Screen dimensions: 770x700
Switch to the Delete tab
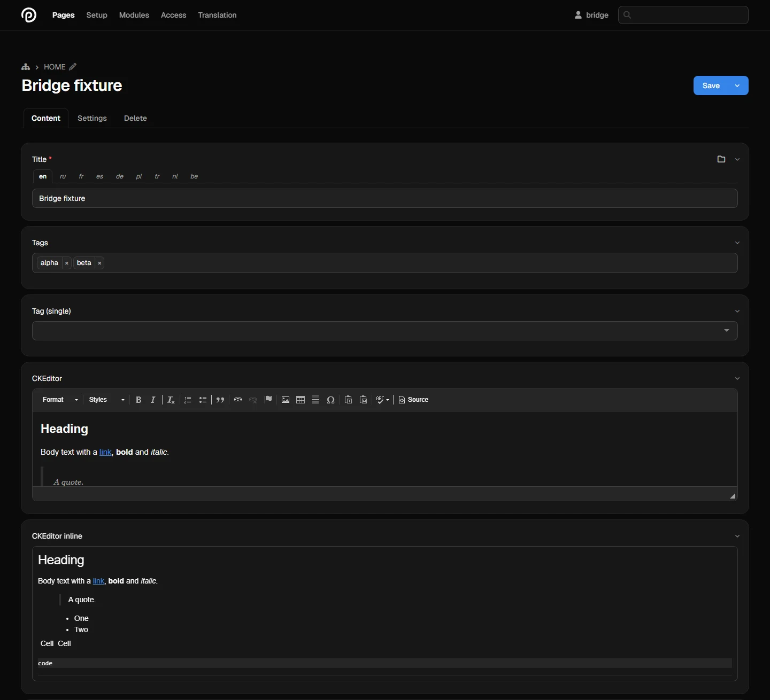135,118
